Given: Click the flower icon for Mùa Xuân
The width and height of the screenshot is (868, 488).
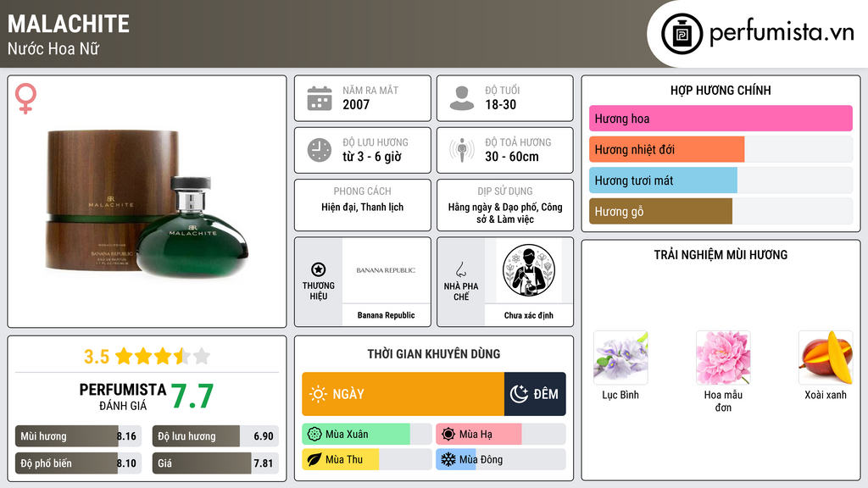Looking at the screenshot, I should tap(314, 435).
